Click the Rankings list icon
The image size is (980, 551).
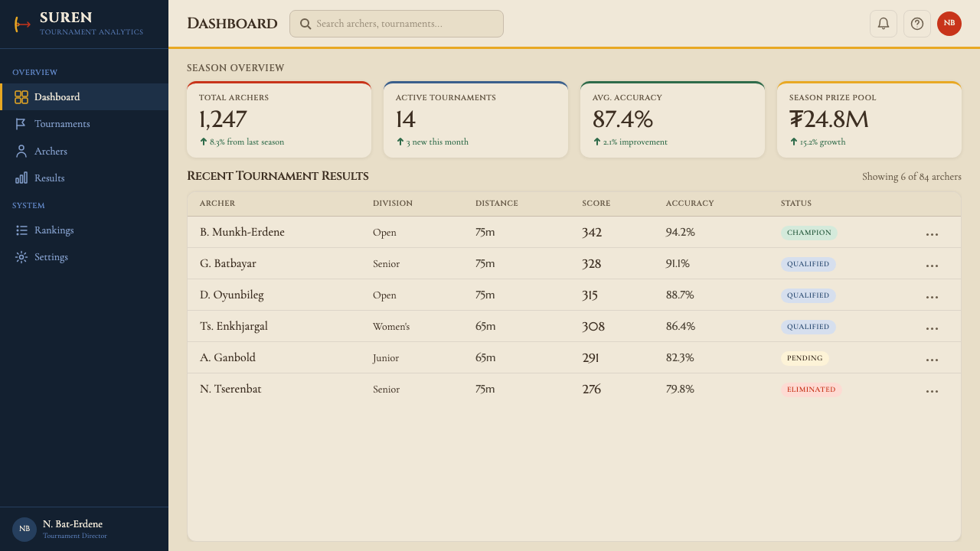point(21,230)
